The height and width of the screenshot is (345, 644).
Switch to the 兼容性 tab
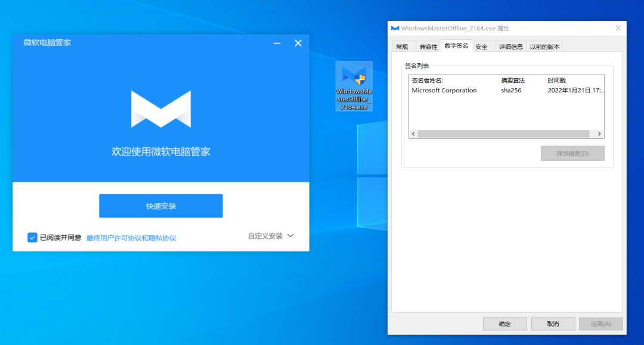pyautogui.click(x=428, y=46)
